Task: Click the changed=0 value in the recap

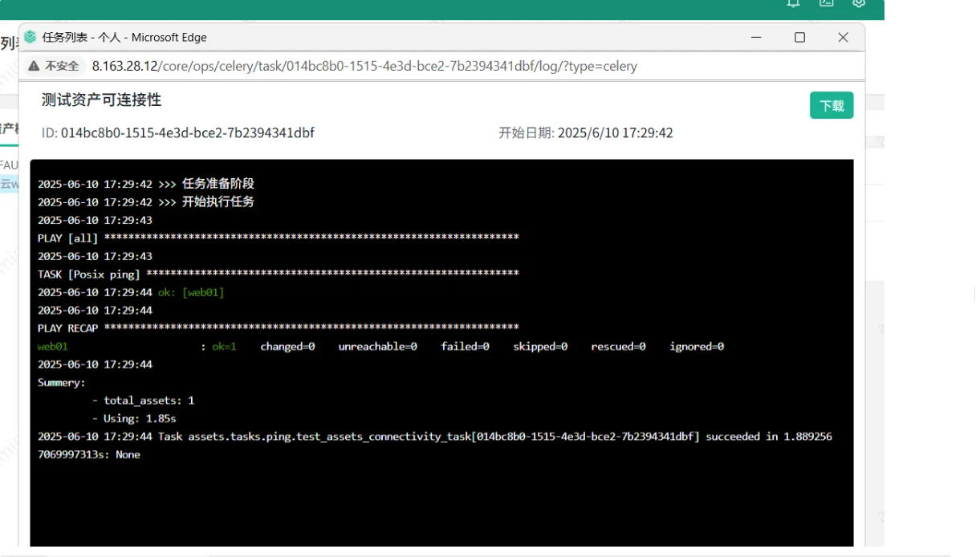Action: [x=287, y=346]
